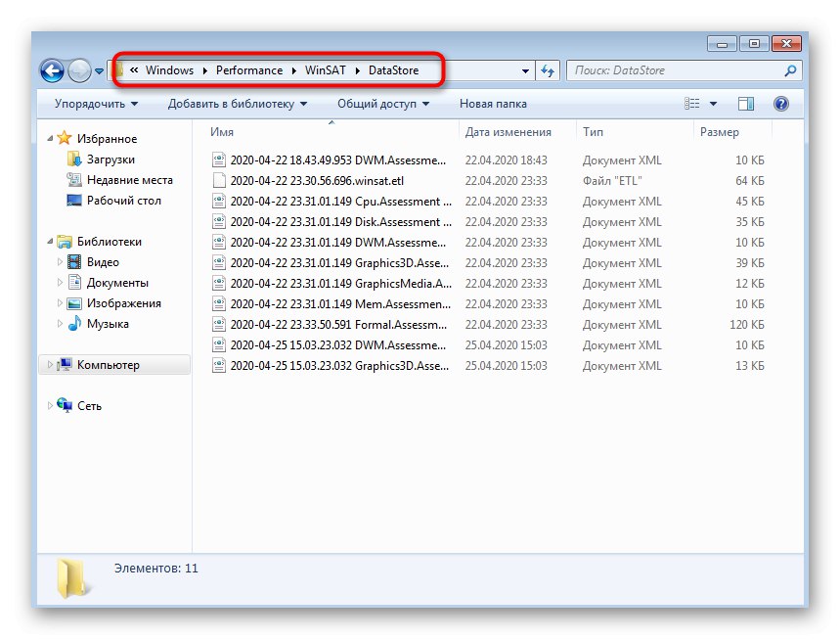
Task: Change view with the view icon
Action: (x=692, y=104)
